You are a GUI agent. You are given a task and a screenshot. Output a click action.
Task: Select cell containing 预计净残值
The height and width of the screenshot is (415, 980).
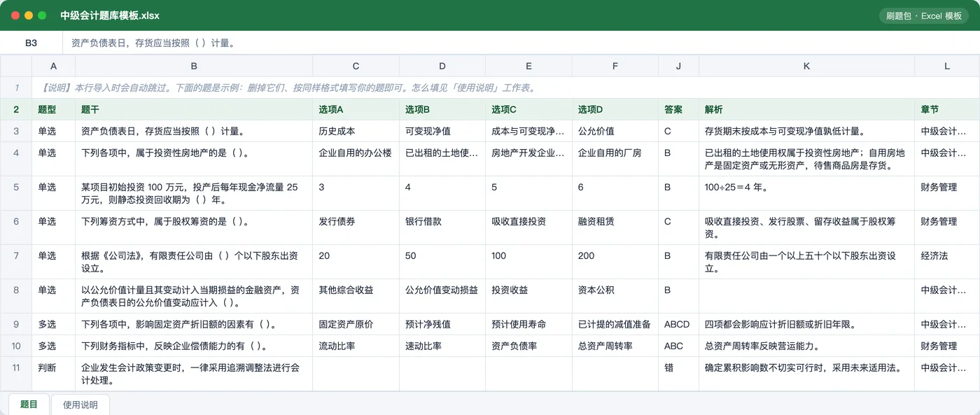tap(442, 324)
